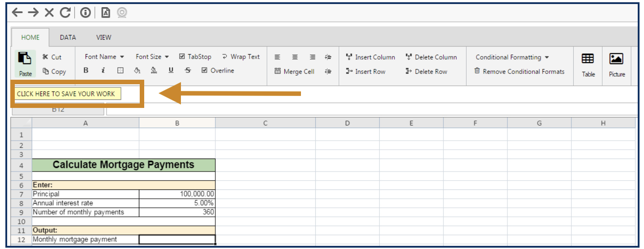This screenshot has width=644, height=249.
Task: Switch to the DATA tab
Action: tap(68, 37)
